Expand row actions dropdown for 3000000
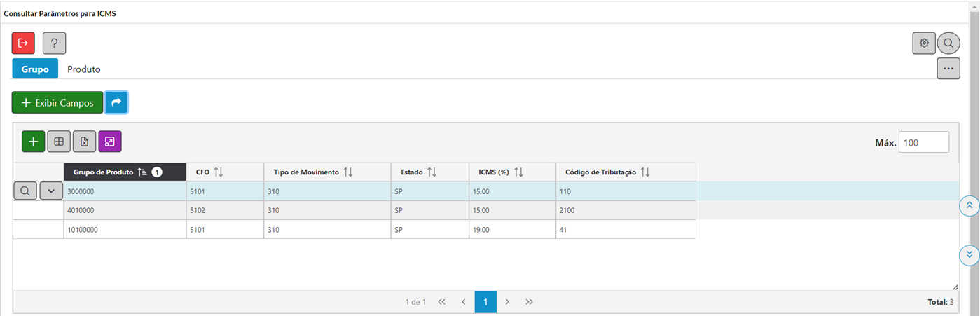Screen dimensions: 980x316 pos(51,191)
